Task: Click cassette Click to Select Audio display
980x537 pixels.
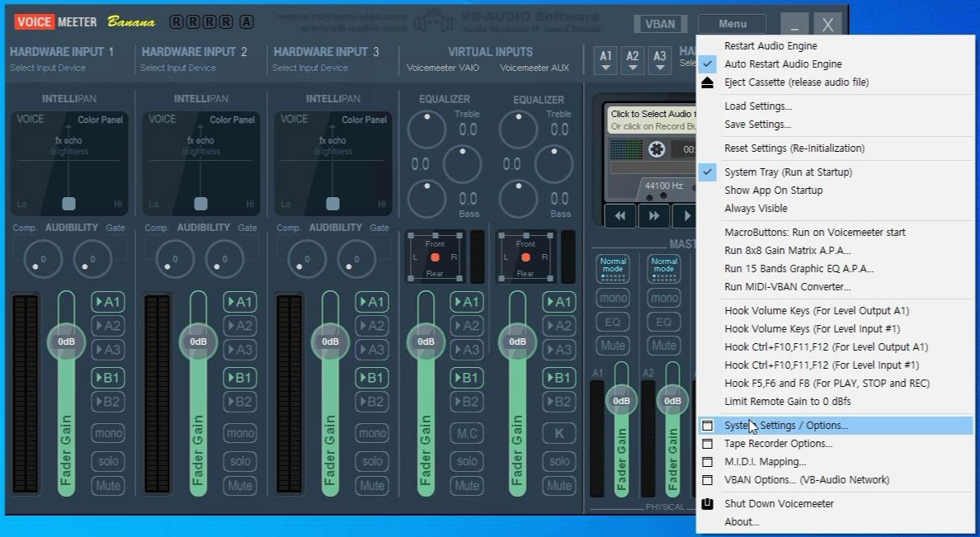Action: pos(653,120)
